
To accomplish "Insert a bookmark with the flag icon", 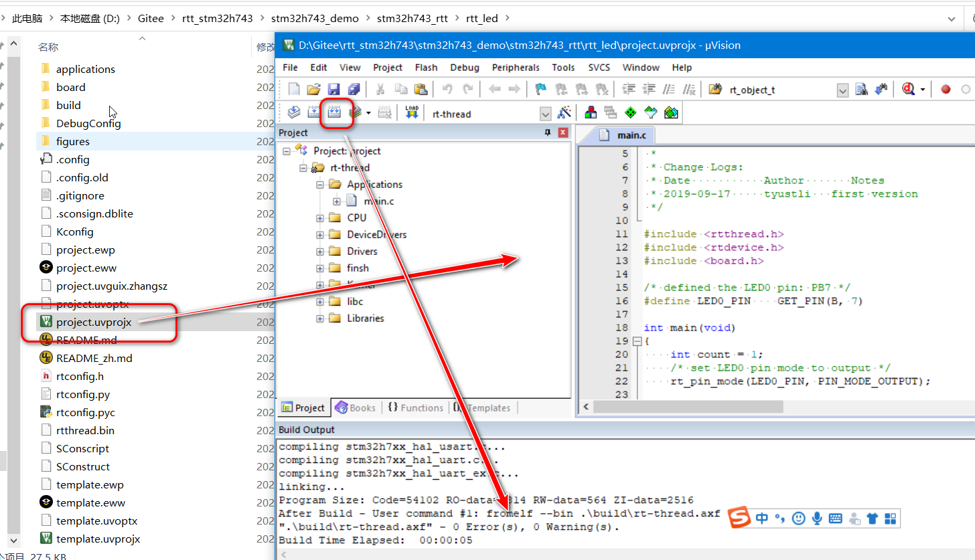I will [541, 89].
